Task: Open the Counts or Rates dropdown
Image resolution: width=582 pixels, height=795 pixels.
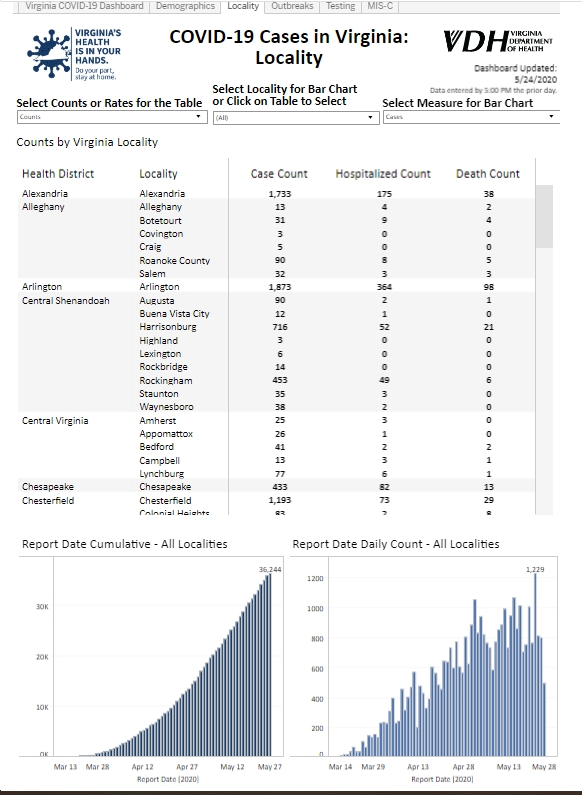Action: tap(112, 117)
